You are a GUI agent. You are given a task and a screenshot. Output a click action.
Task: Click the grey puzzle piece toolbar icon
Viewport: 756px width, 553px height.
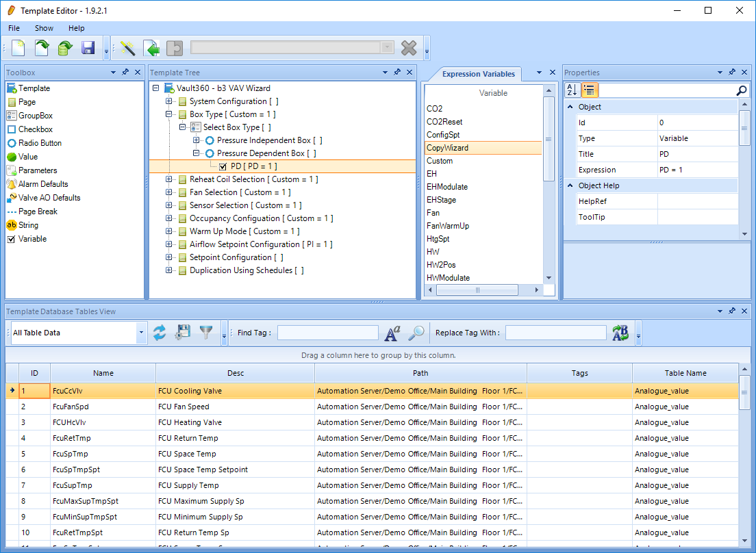click(175, 48)
